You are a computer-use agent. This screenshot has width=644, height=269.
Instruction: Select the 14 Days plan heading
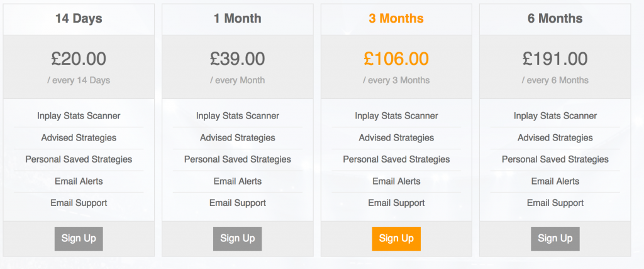(79, 18)
